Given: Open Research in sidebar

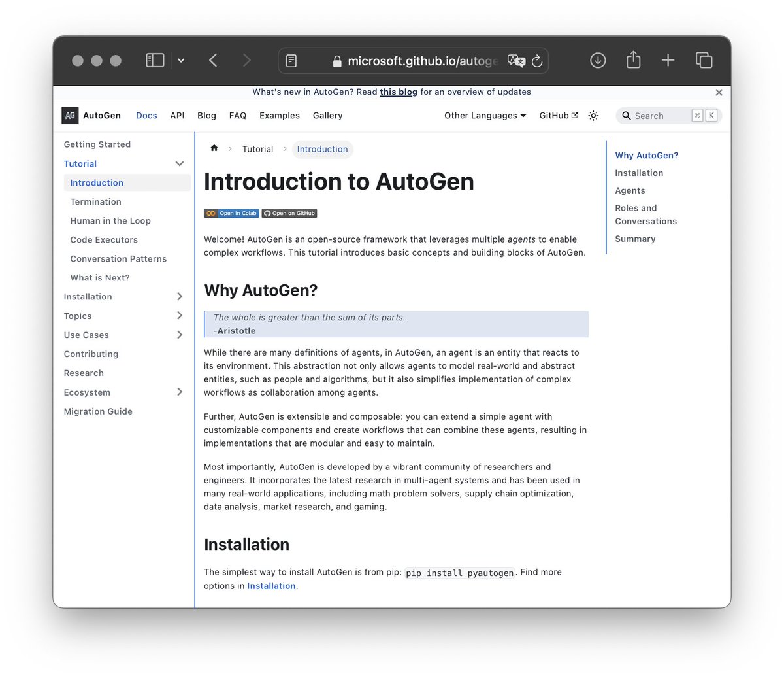Looking at the screenshot, I should [x=84, y=373].
